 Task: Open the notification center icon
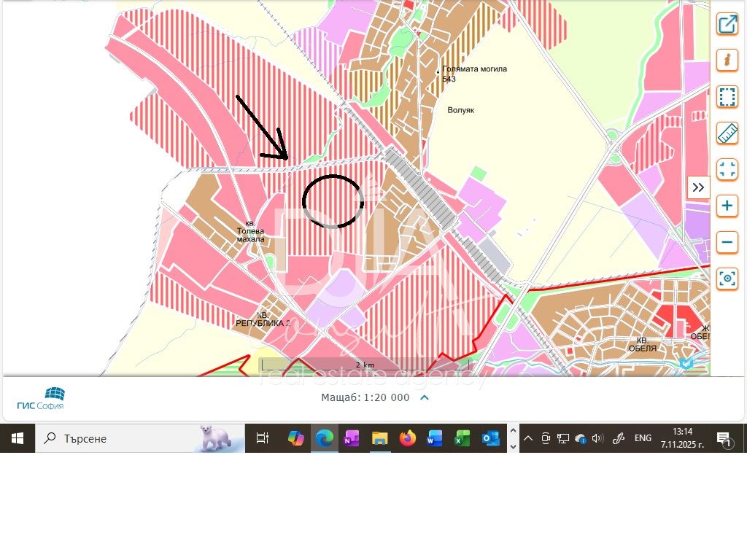click(x=724, y=438)
